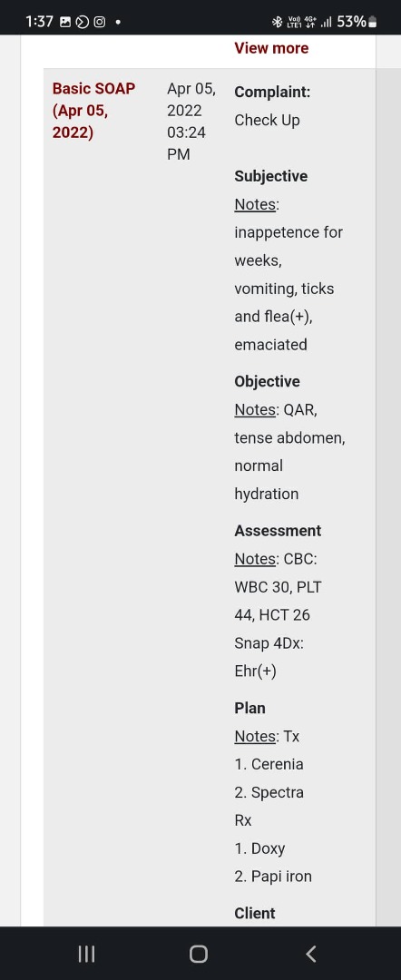Tap the Android back arrow
This screenshot has width=401, height=980.
311,954
